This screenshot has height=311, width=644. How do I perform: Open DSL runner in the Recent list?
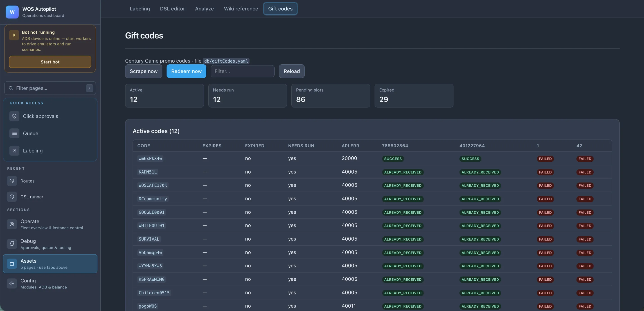50,196
